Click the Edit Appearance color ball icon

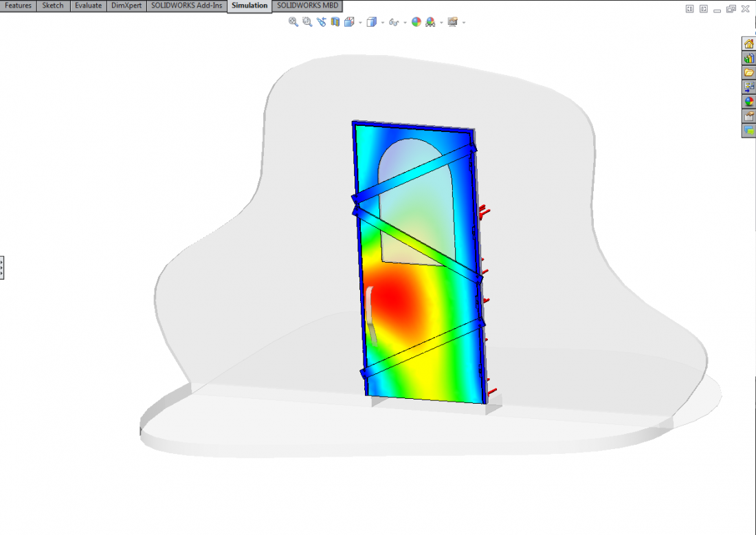click(x=416, y=22)
